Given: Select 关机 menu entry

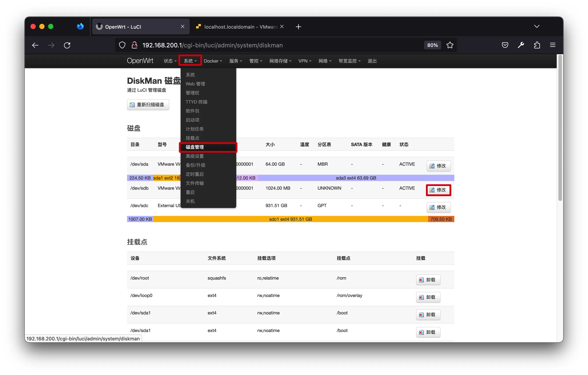Looking at the screenshot, I should point(208,201).
